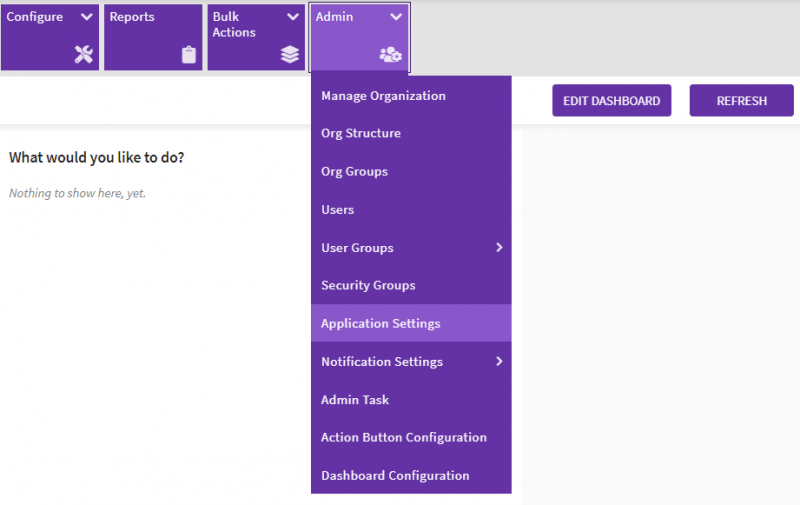Select Org Structure menu item
The height and width of the screenshot is (505, 800).
pyautogui.click(x=361, y=134)
